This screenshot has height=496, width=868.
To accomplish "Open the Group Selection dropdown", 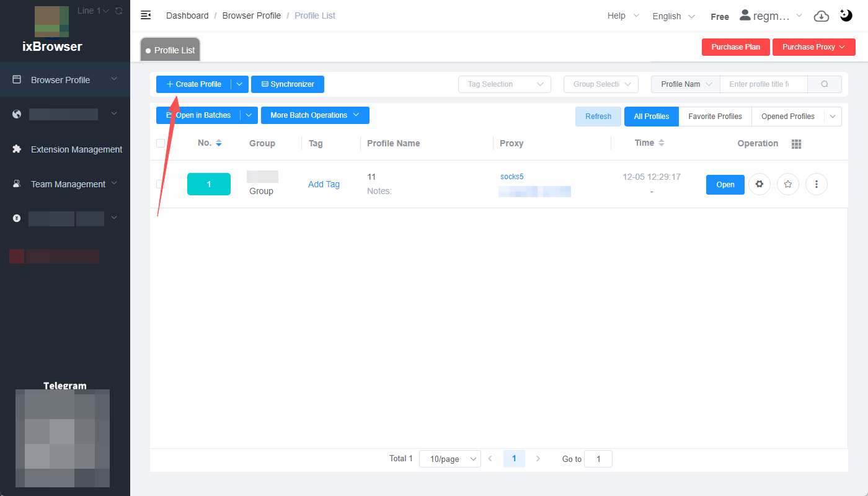I will (x=600, y=84).
